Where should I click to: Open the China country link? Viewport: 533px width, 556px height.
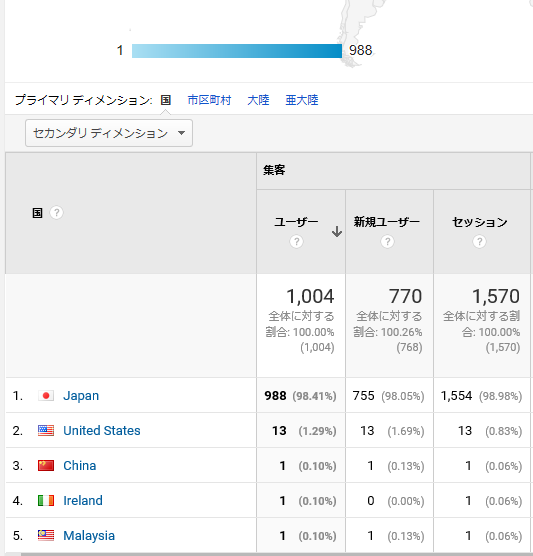click(x=79, y=466)
